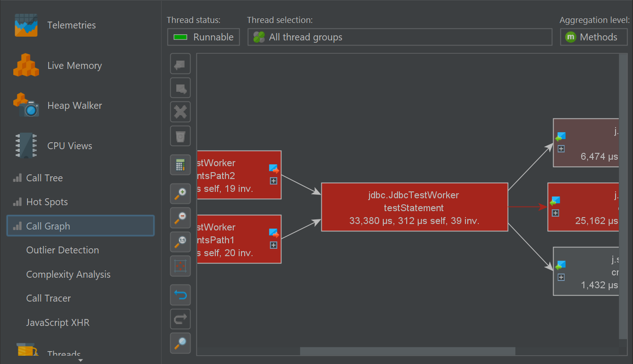Viewport: 633px width, 364px height.
Task: Open the Telemetries section
Action: pyautogui.click(x=71, y=25)
